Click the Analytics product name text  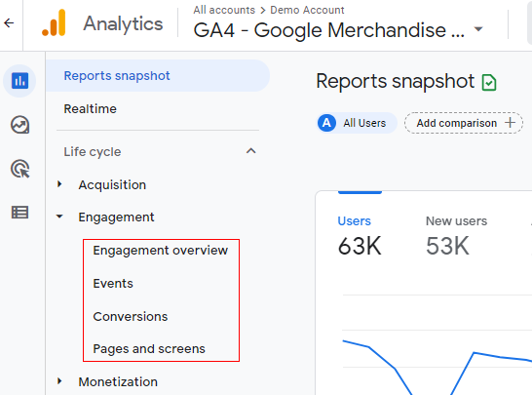coord(123,23)
